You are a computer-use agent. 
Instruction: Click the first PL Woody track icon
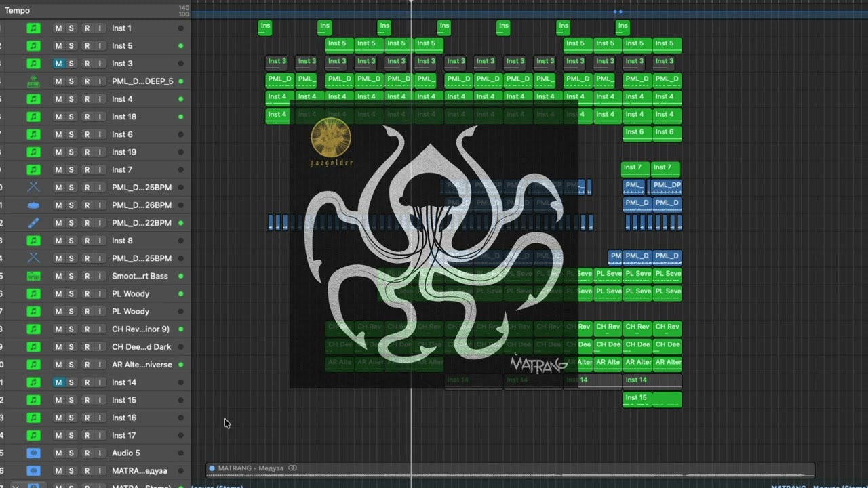click(33, 294)
